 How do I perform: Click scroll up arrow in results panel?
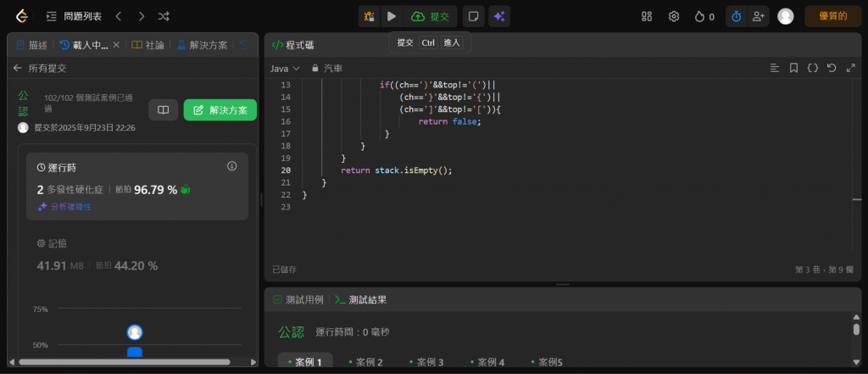[856, 317]
